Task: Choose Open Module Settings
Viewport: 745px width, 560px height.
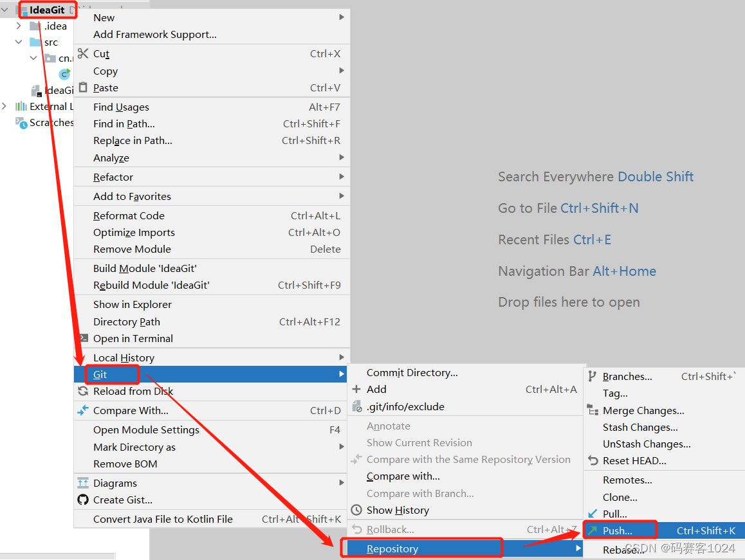Action: coord(212,430)
